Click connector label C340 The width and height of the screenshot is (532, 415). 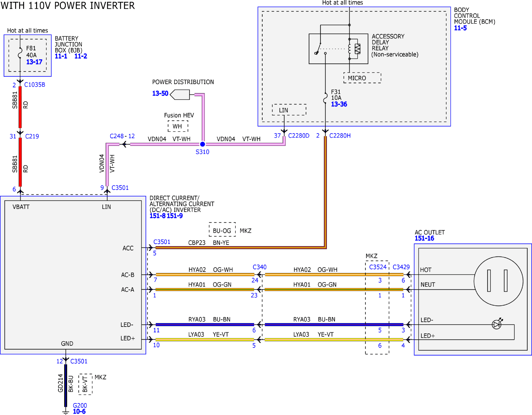coord(260,267)
